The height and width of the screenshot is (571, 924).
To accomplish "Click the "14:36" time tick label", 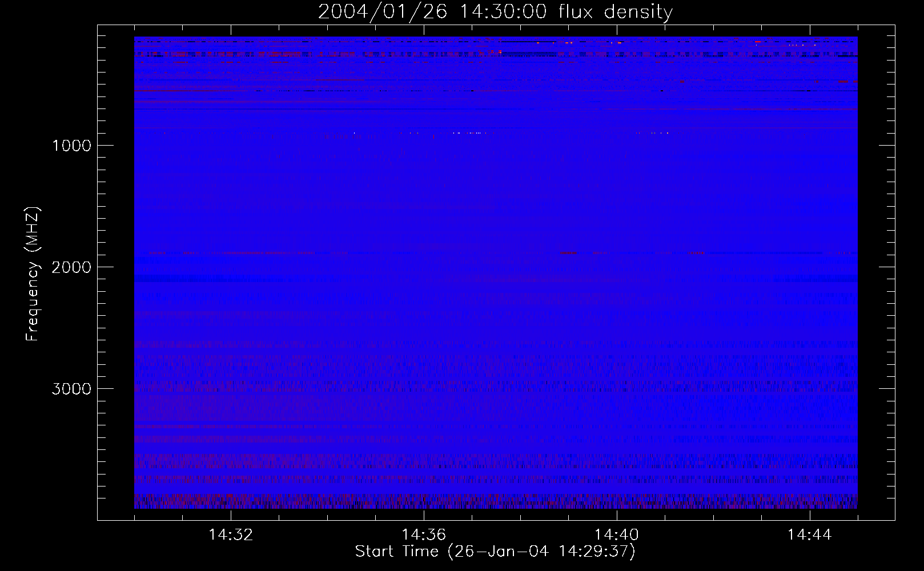I will pos(424,535).
